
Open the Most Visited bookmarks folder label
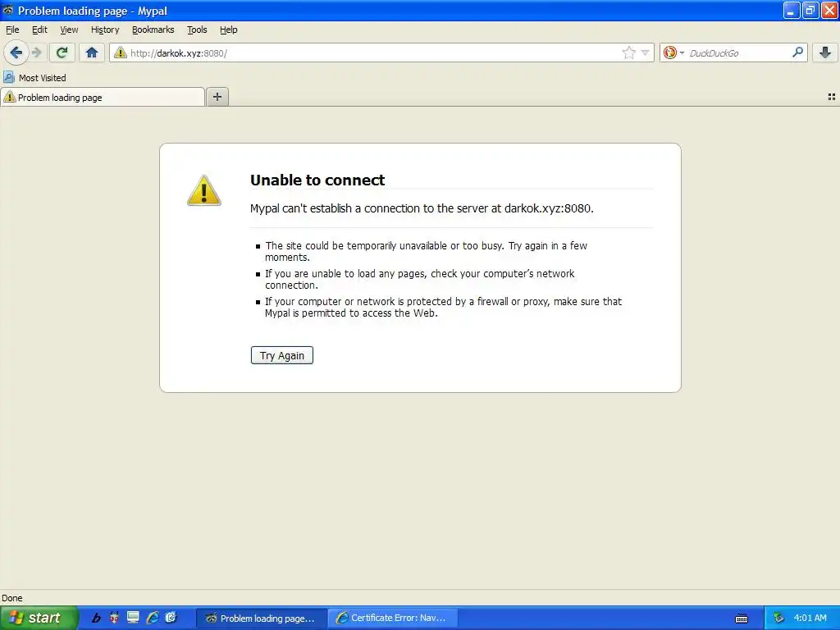coord(43,78)
